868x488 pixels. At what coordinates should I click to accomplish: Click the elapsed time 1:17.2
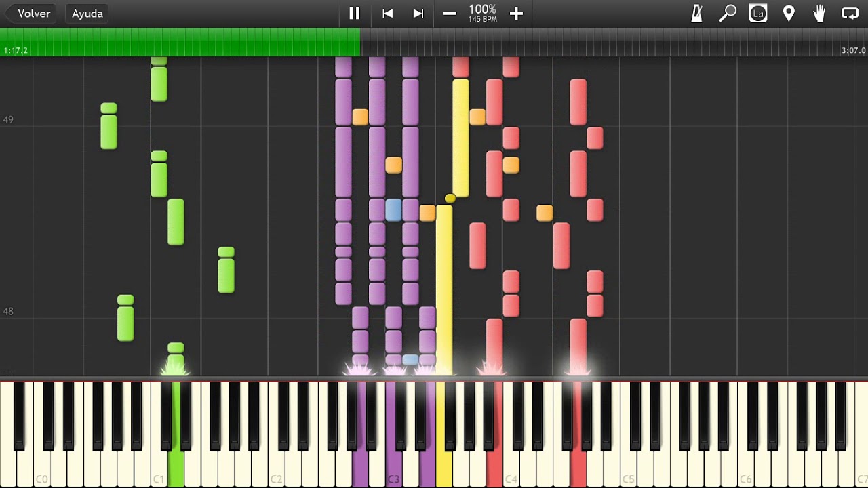16,51
